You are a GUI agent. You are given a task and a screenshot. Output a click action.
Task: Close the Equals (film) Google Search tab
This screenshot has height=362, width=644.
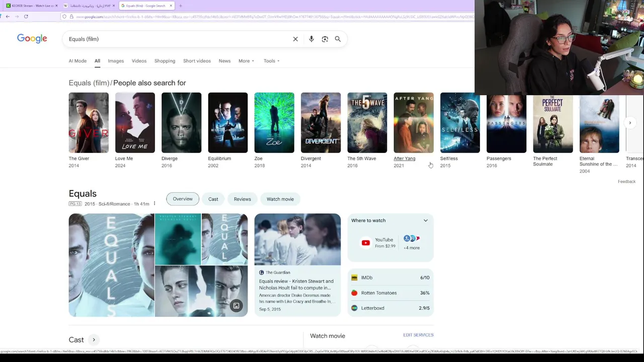171,6
